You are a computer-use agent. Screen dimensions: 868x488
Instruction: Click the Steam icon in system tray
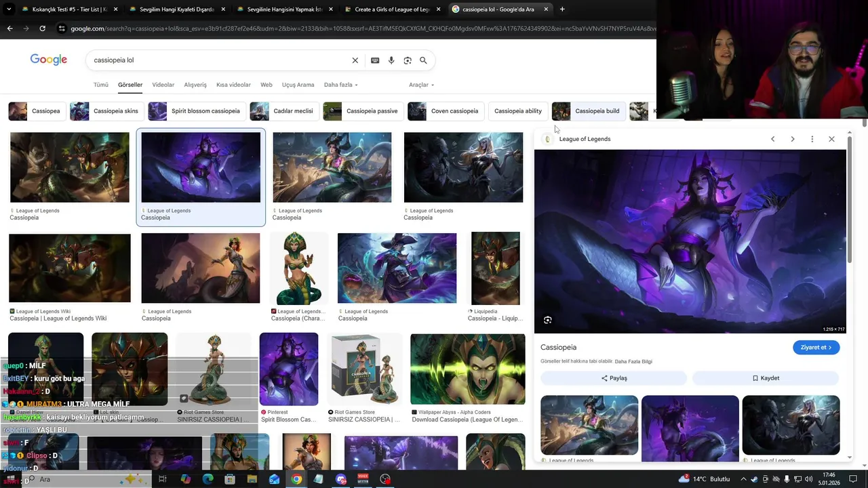pyautogui.click(x=753, y=479)
